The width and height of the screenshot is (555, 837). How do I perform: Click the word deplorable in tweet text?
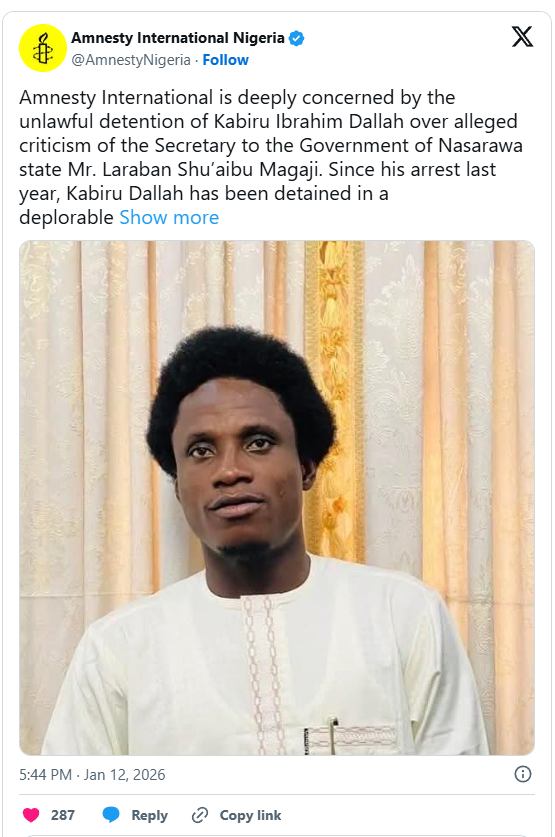[x=66, y=217]
